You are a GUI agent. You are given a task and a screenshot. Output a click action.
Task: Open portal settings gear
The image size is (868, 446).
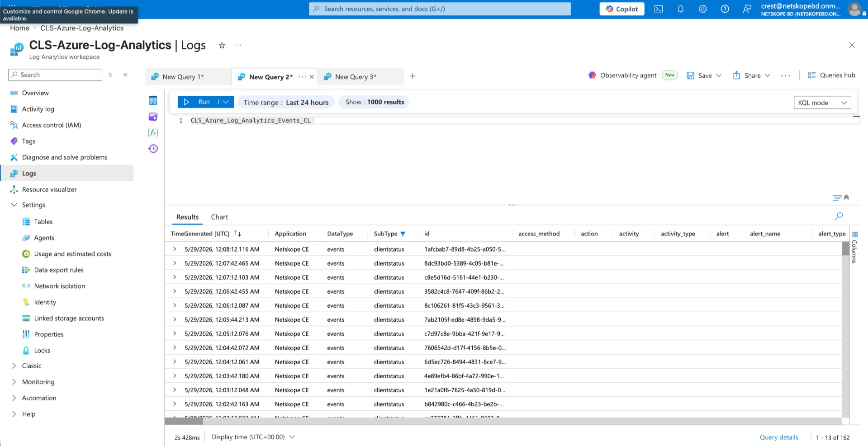(702, 9)
